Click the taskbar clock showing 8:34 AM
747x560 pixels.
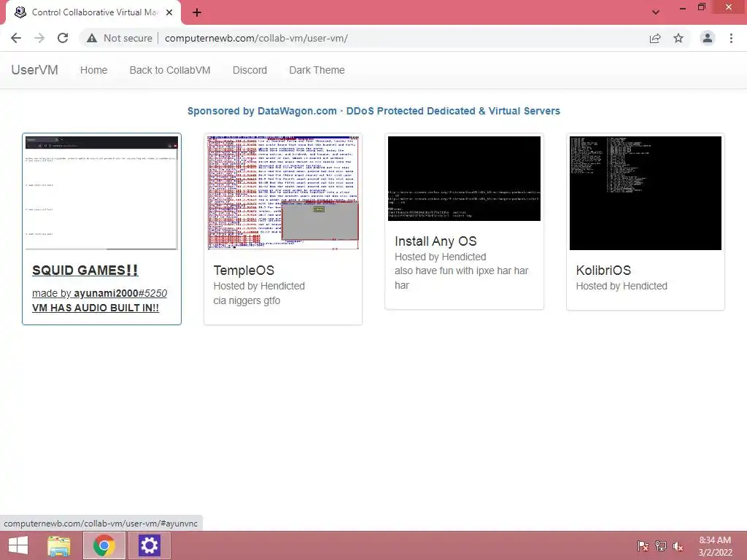pos(715,546)
